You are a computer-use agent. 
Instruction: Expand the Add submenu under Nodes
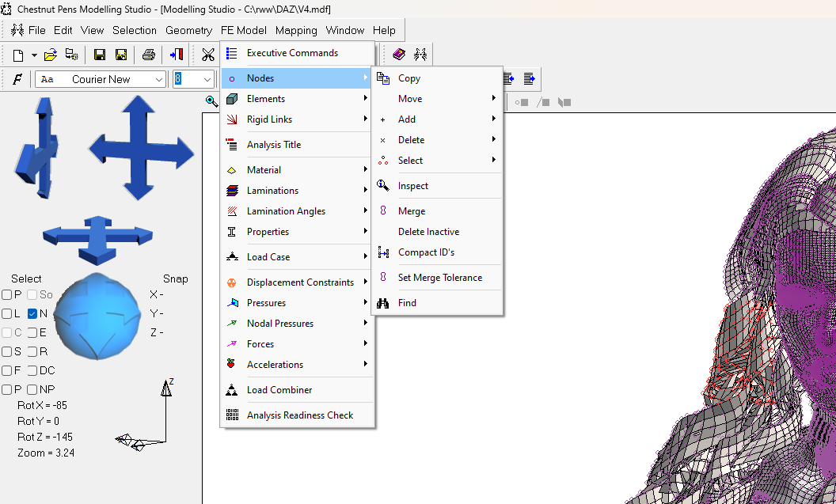437,119
